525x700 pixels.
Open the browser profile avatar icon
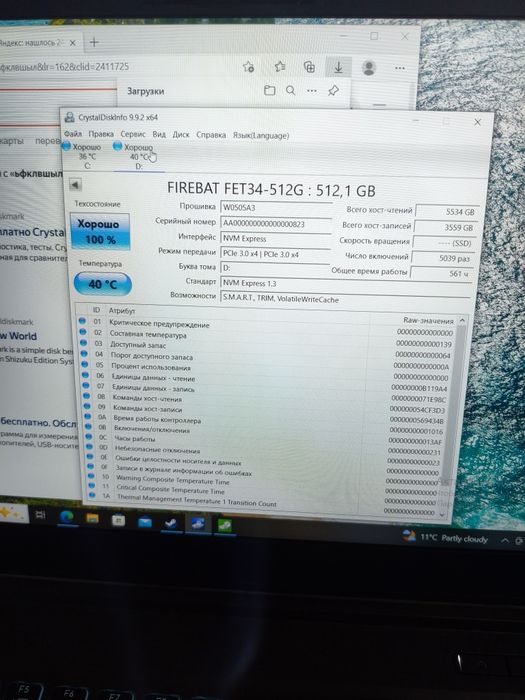pyautogui.click(x=369, y=68)
